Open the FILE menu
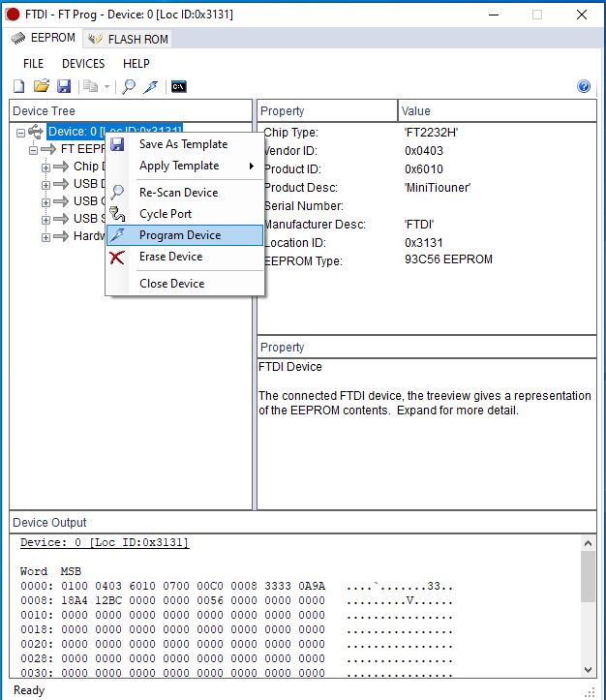This screenshot has width=606, height=700. 34,64
